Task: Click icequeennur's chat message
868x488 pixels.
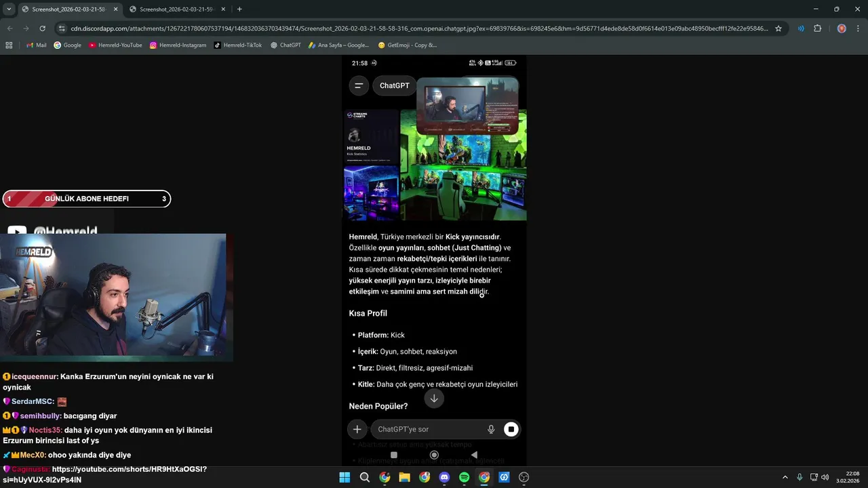Action: tap(108, 382)
